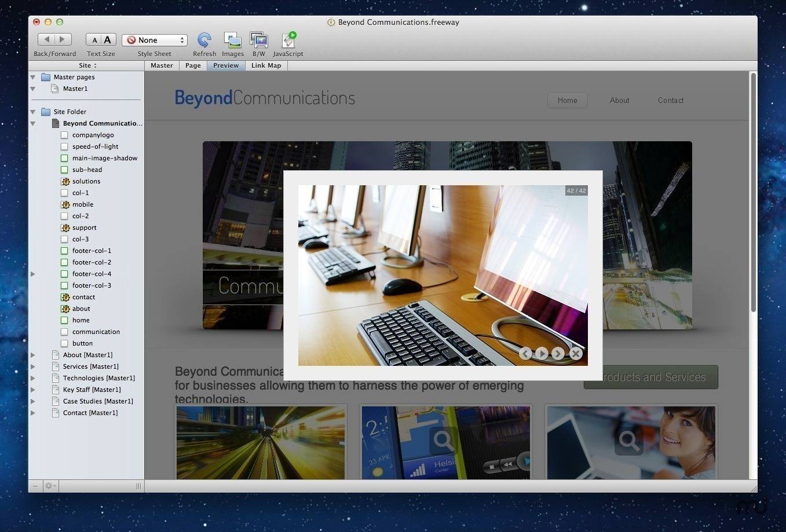Click the smiling woman thumbnail
786x532 pixels.
631,442
